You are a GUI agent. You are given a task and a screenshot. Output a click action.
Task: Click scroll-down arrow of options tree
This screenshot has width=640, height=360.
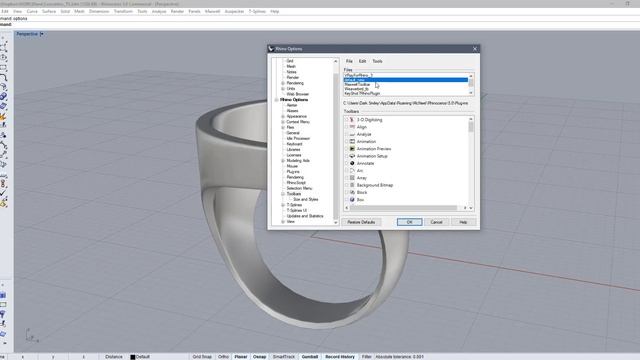click(336, 222)
